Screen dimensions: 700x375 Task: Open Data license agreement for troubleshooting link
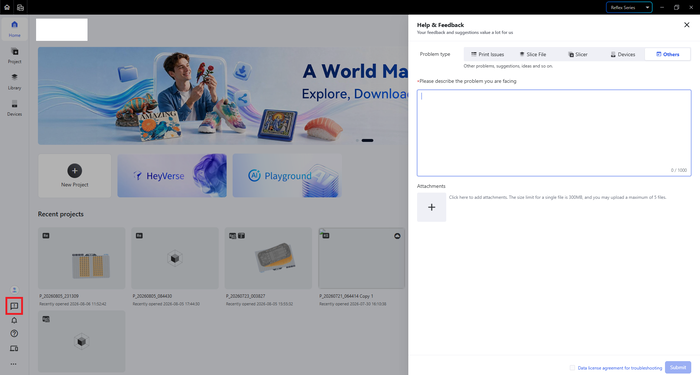(x=620, y=368)
